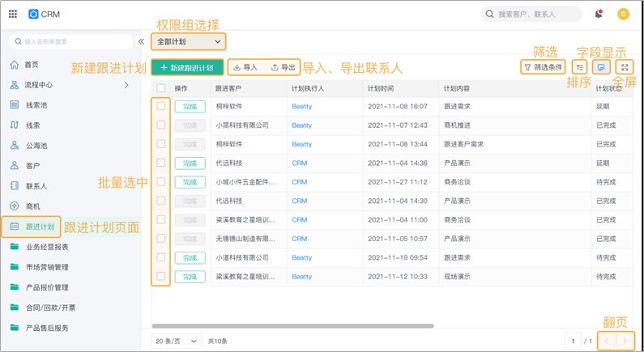644x352 pixels.
Task: Click 完成 for the 小道科技有限公司 row
Action: click(190, 257)
